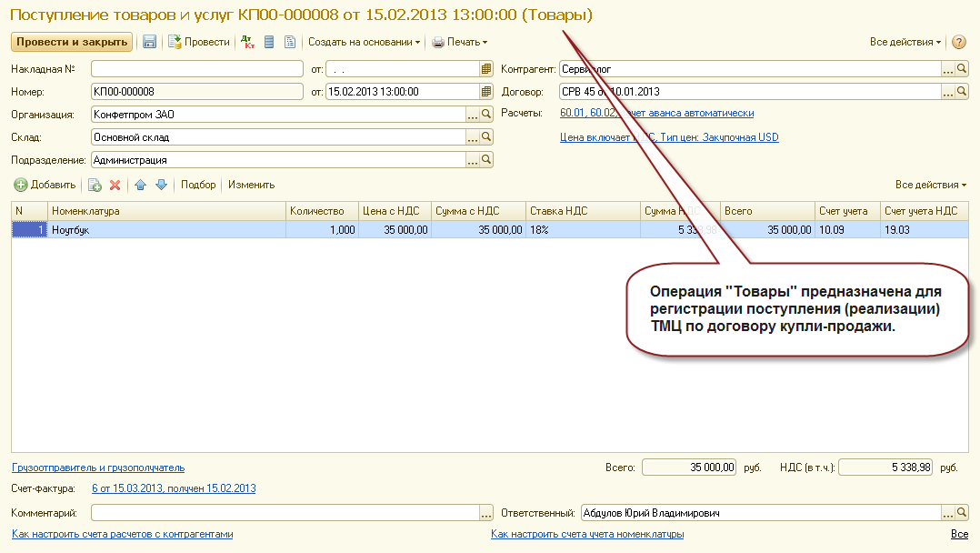The width and height of the screenshot is (980, 553).
Task: Click Подбор in table toolbar
Action: point(198,185)
